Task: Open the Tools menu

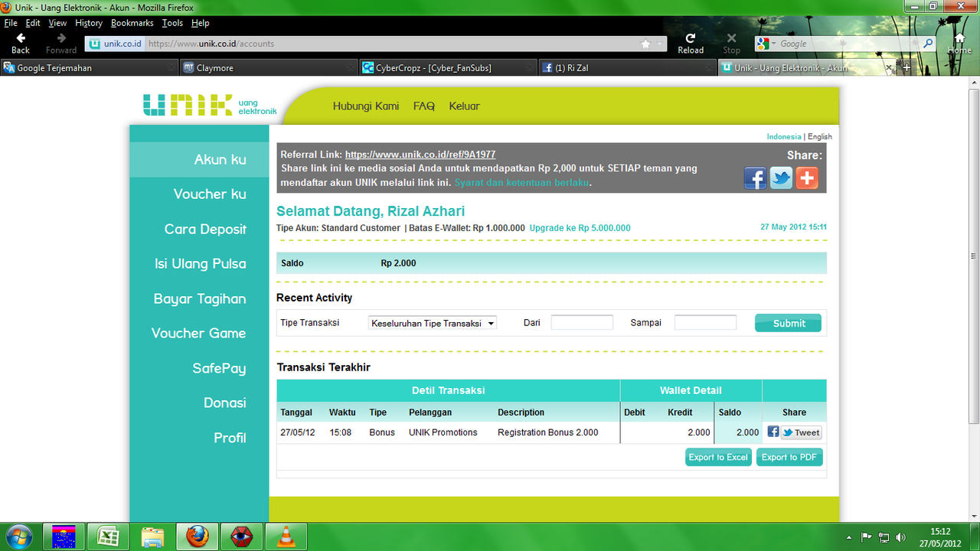Action: tap(173, 23)
